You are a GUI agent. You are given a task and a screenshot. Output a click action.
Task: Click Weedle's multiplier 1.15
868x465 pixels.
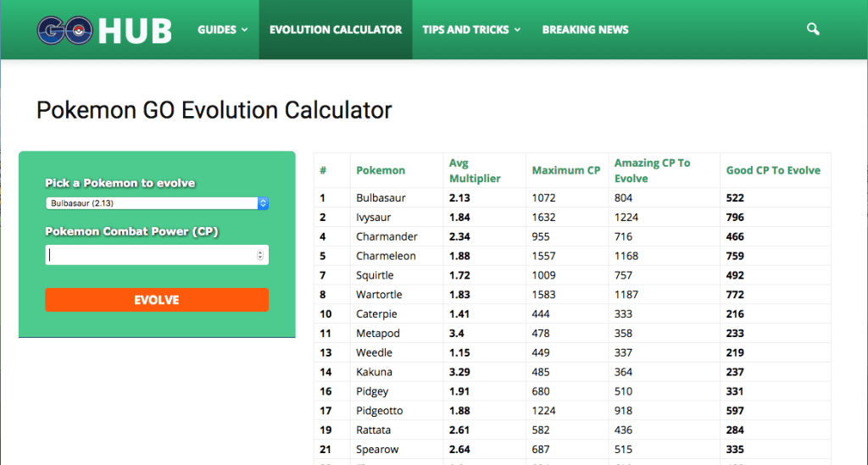[459, 352]
